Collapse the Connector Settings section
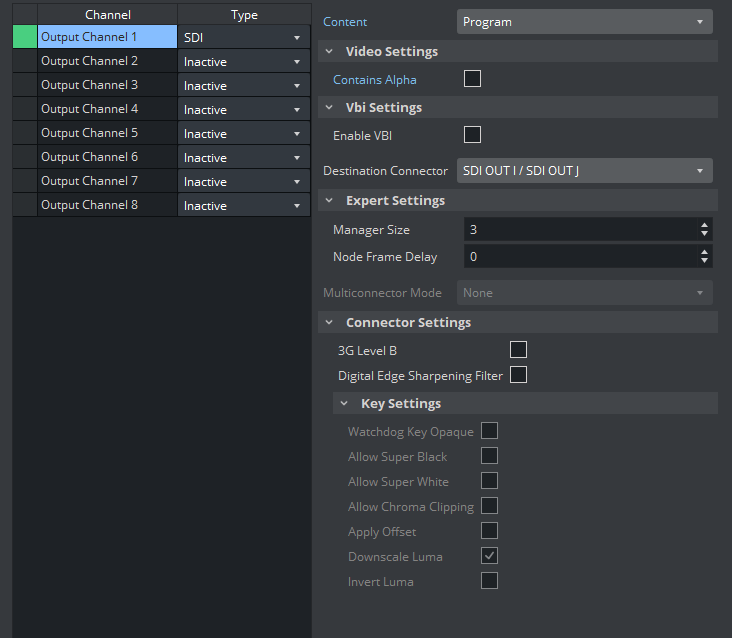 tap(330, 323)
